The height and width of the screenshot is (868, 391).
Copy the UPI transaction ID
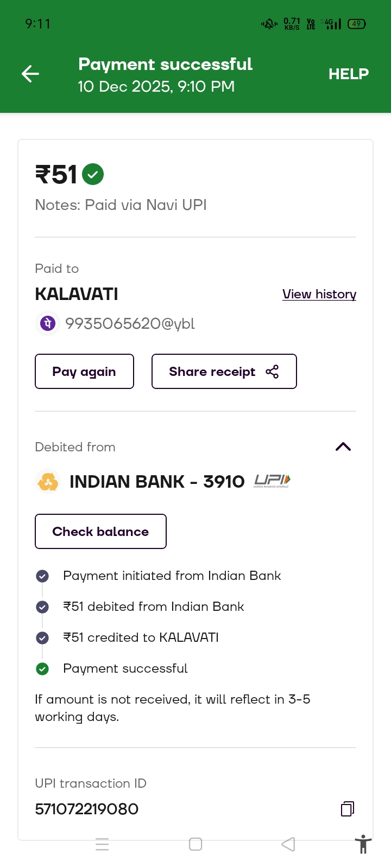[348, 809]
